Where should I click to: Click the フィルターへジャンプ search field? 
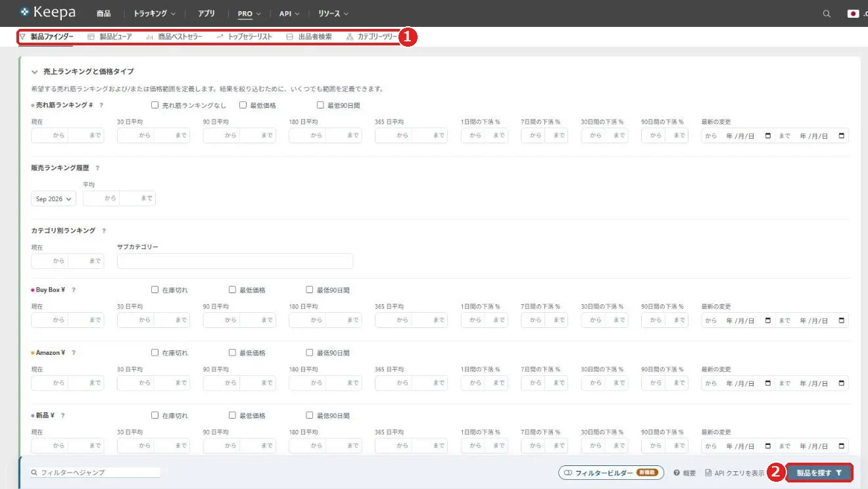point(95,473)
